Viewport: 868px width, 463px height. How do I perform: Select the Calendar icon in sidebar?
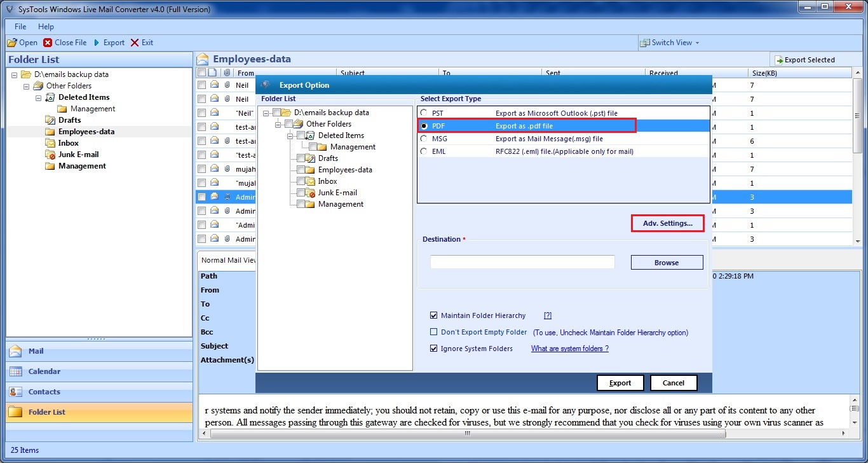click(x=17, y=371)
